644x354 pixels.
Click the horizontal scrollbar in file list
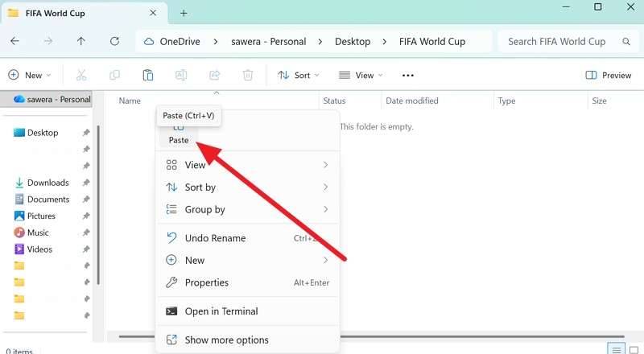point(372,337)
